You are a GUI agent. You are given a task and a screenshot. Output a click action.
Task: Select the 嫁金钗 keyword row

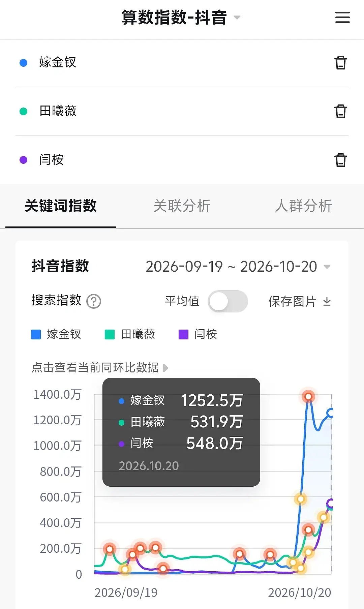[182, 63]
